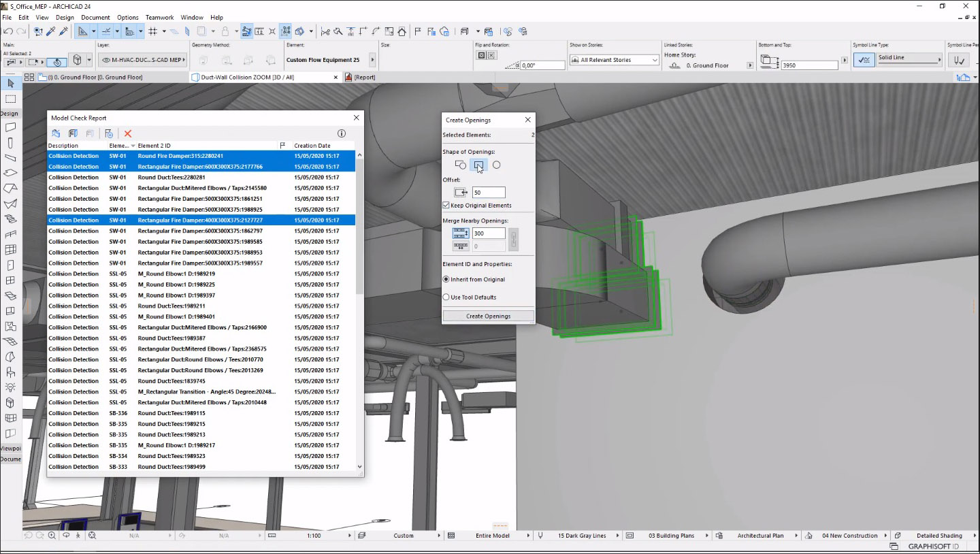Click the info icon in Model Check Report

pos(342,134)
